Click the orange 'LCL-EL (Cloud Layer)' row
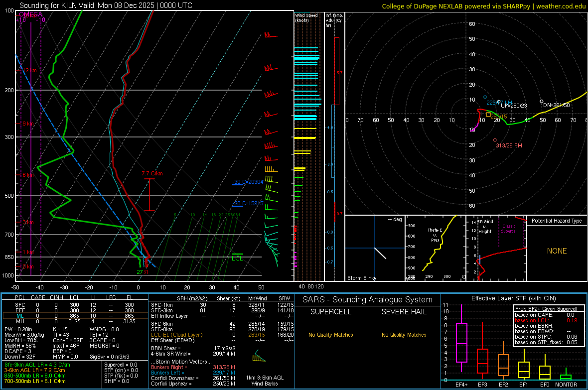Image resolution: width=588 pixels, height=390 pixels. pyautogui.click(x=222, y=335)
